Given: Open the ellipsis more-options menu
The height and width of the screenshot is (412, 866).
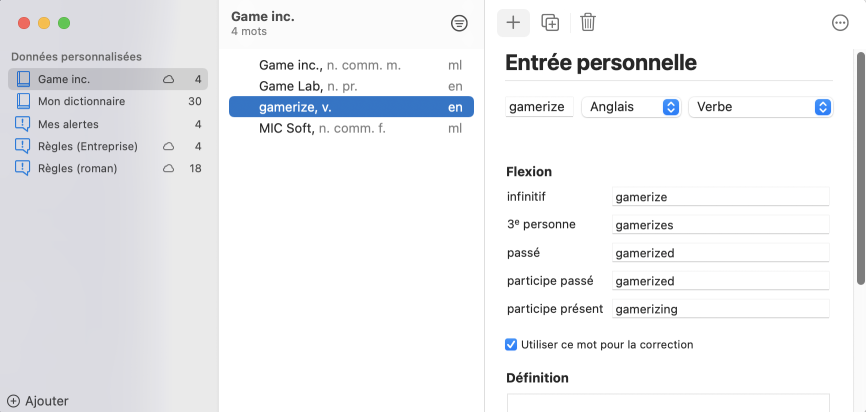Looking at the screenshot, I should pyautogui.click(x=840, y=23).
